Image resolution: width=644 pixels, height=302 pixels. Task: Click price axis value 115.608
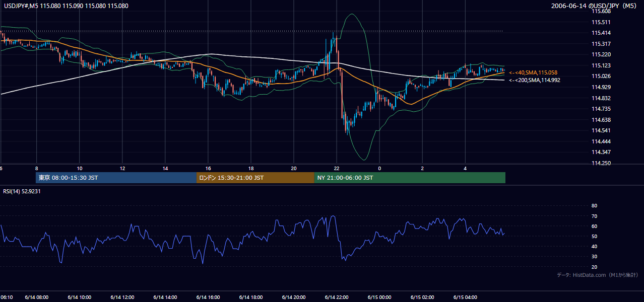tap(601, 11)
